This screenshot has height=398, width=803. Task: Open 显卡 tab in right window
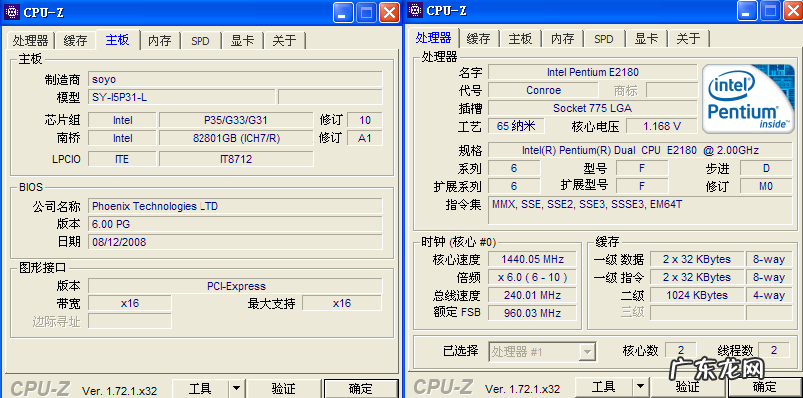pos(646,38)
